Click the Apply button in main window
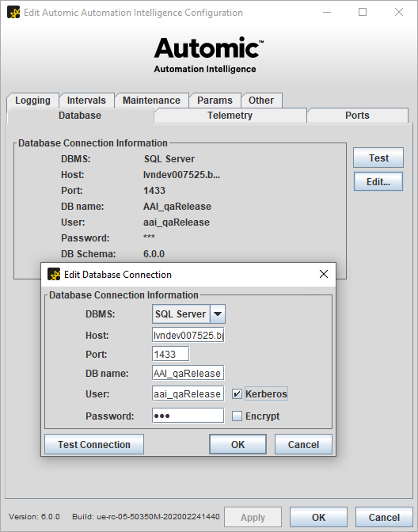This screenshot has height=532, width=418. click(253, 517)
